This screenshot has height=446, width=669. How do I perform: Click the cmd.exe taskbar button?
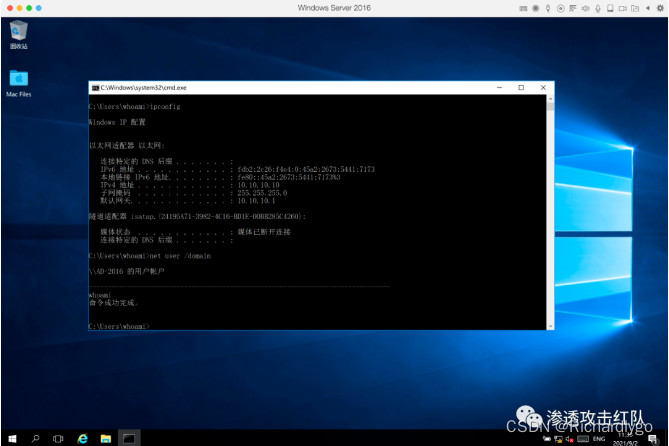pyautogui.click(x=129, y=438)
